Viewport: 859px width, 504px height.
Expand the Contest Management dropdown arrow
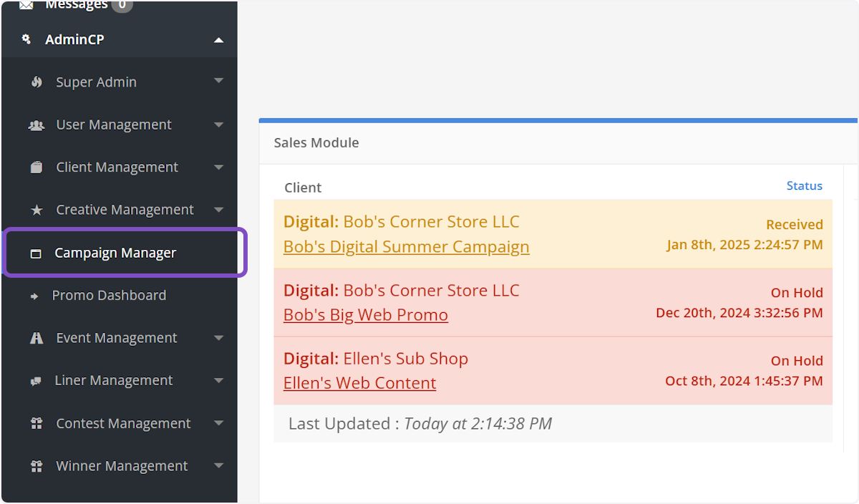coord(219,422)
